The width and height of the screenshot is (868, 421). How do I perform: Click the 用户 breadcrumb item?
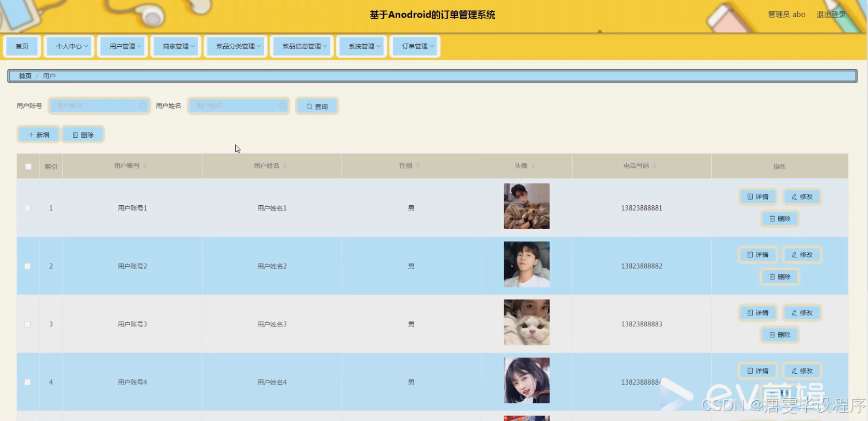click(49, 76)
